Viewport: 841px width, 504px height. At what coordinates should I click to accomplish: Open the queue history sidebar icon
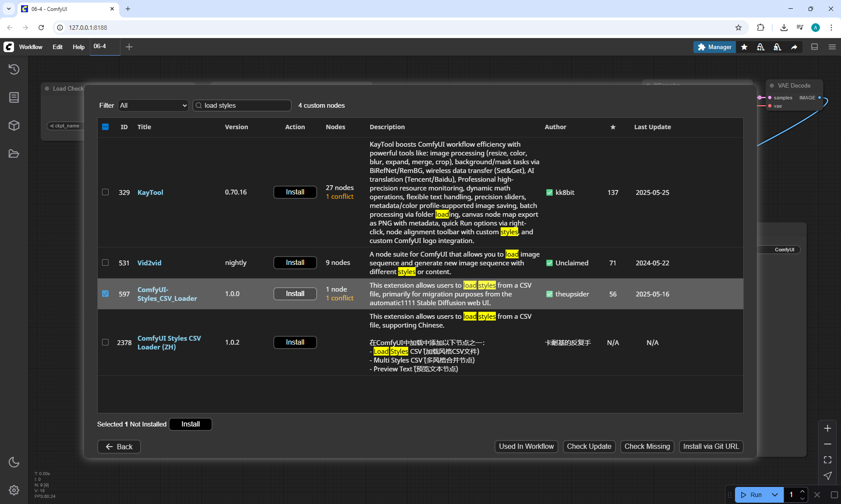pyautogui.click(x=14, y=69)
